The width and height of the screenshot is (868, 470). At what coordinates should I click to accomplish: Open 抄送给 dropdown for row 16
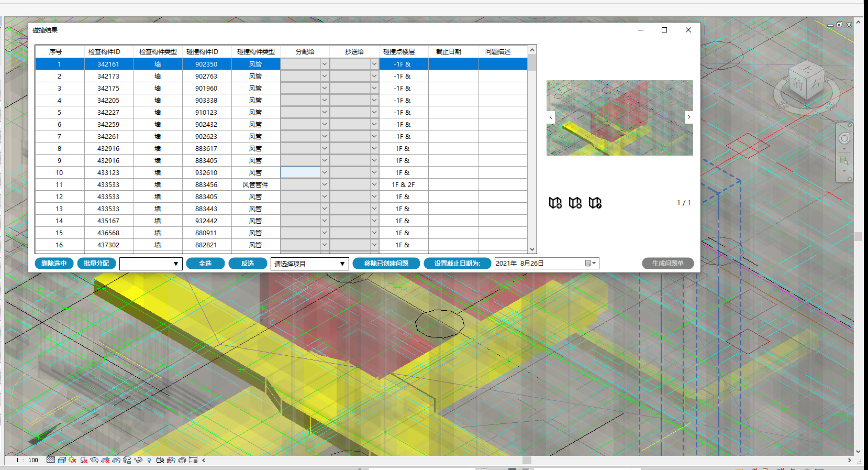click(x=374, y=245)
